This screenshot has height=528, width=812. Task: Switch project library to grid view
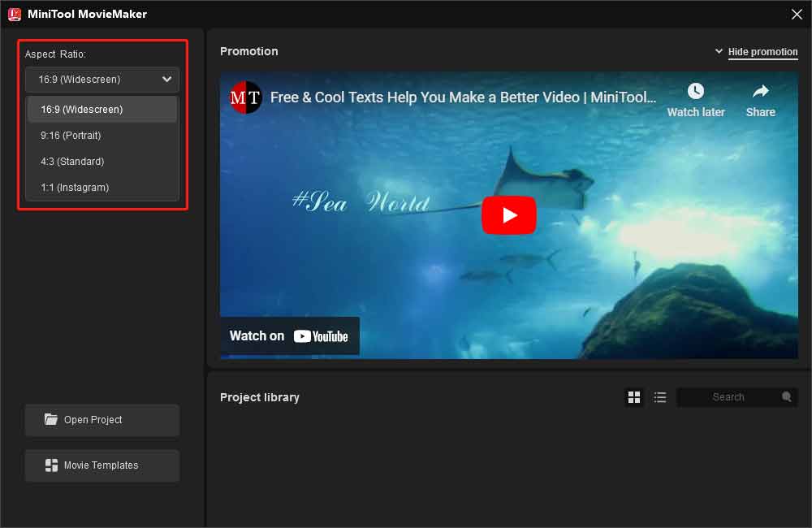click(x=634, y=397)
